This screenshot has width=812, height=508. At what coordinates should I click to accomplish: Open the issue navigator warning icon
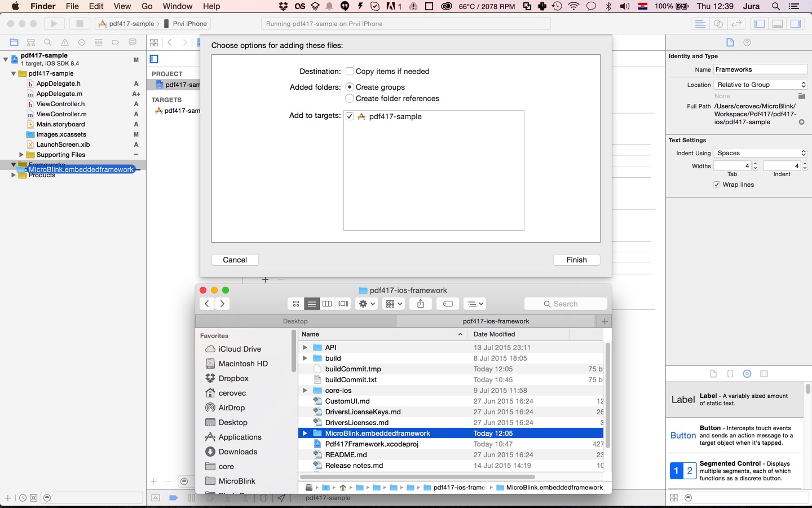click(65, 42)
